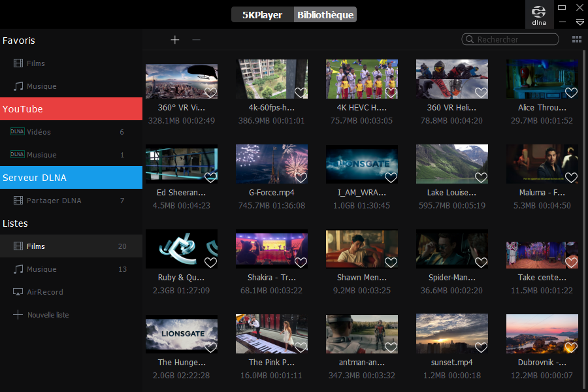Viewport: 588px width, 392px height.
Task: Open the Serveur DLNA section
Action: coord(71,178)
